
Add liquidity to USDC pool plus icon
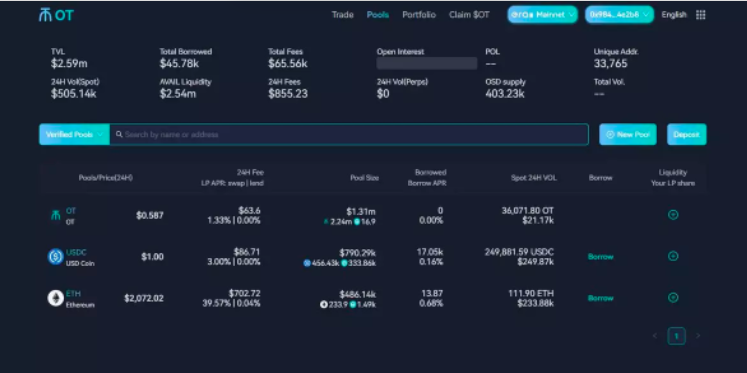pos(673,256)
